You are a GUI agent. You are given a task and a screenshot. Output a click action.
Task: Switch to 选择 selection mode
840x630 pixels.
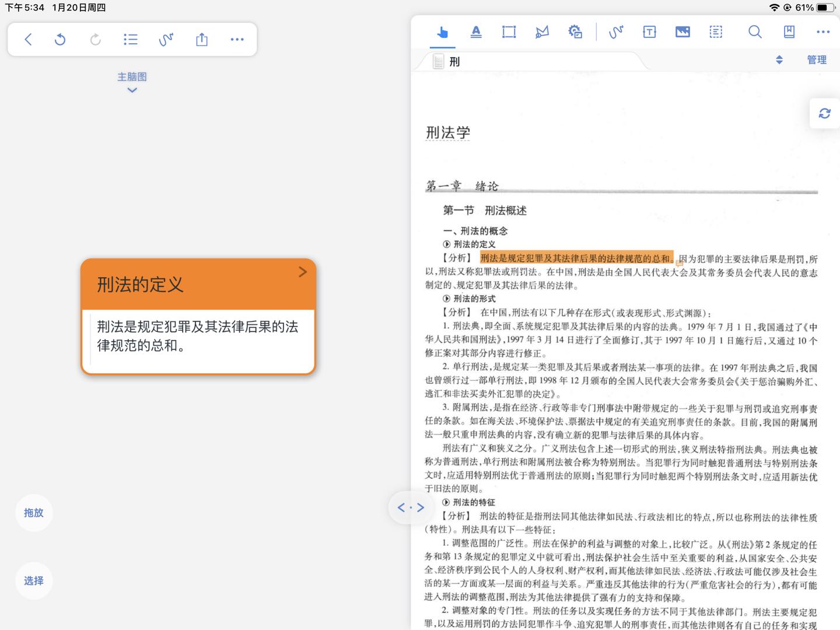pos(34,581)
